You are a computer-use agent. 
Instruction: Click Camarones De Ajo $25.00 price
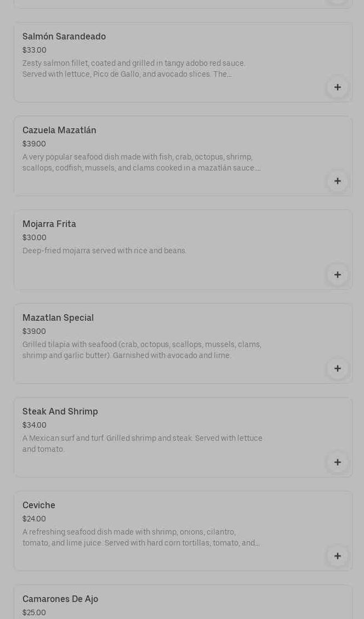point(34,613)
